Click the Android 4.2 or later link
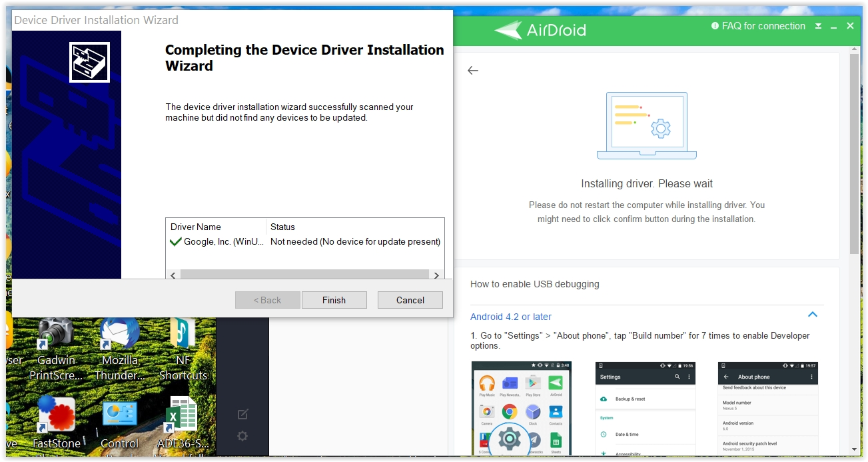The image size is (868, 462). click(x=511, y=317)
